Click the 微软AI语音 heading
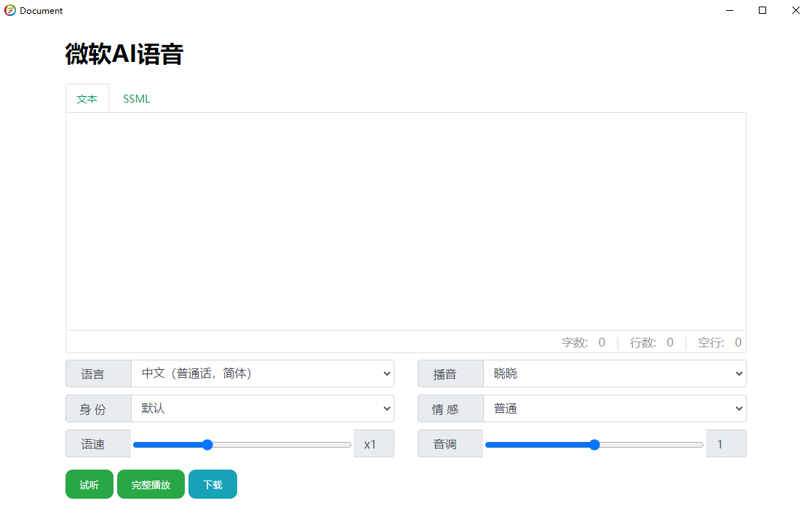 click(124, 54)
